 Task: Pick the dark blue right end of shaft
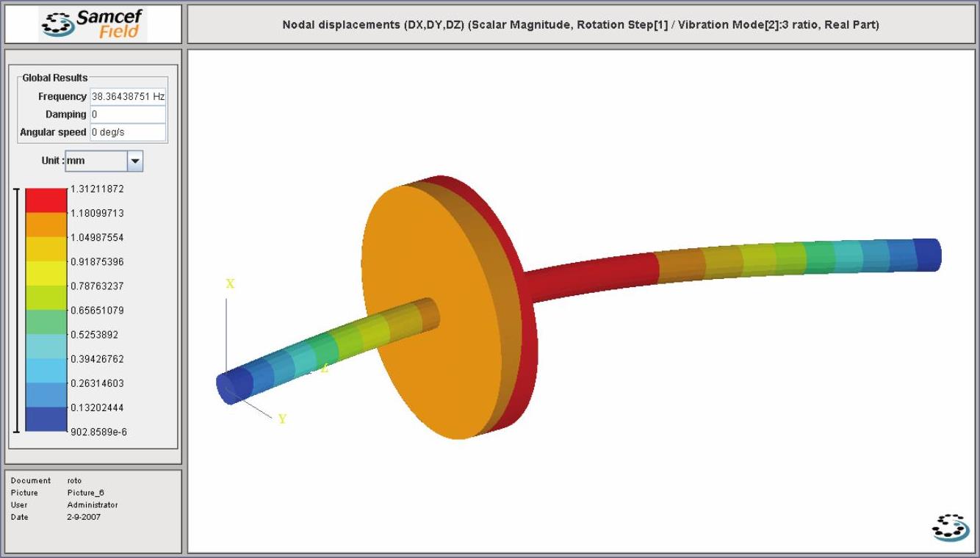point(927,254)
